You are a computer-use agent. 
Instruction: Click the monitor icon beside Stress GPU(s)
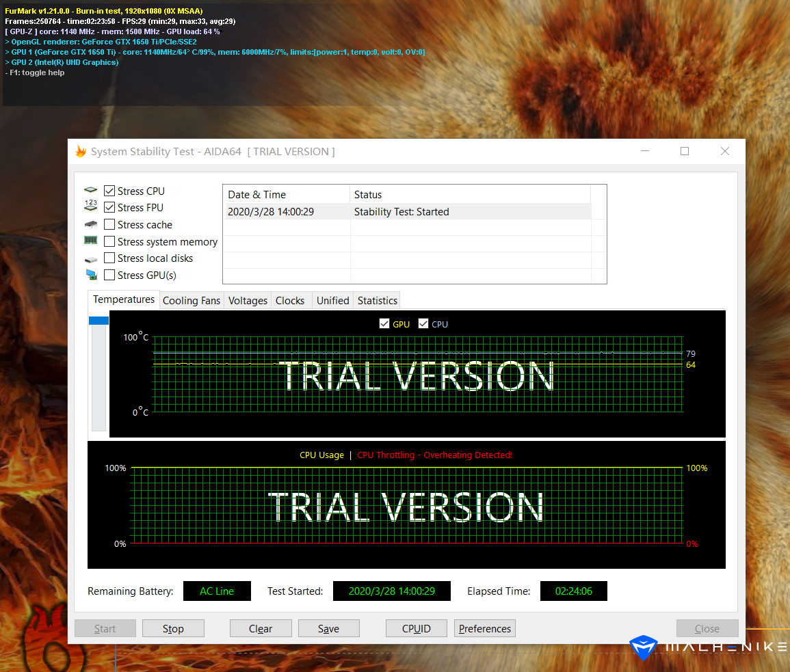[91, 275]
